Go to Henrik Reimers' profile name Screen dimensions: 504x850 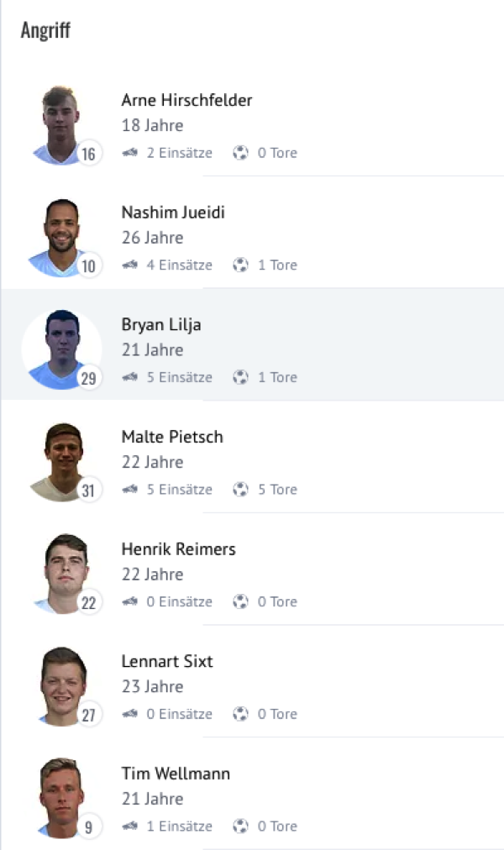[x=178, y=549]
